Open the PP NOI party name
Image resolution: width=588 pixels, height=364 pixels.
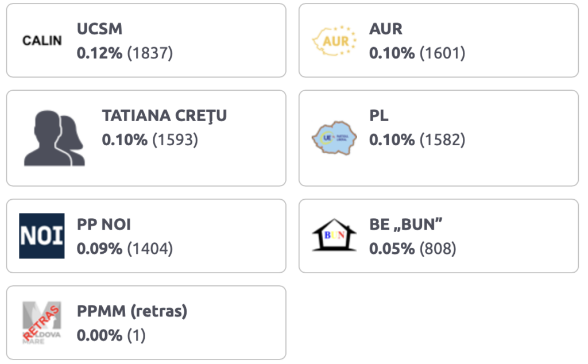click(104, 224)
